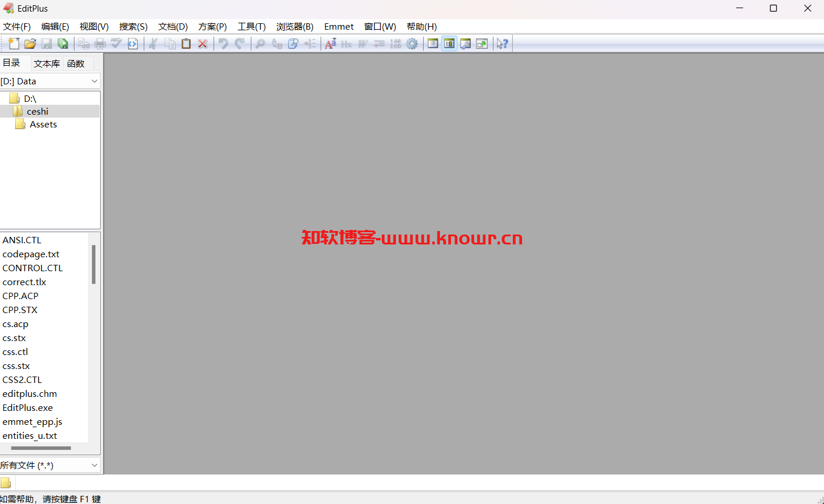Create a new file with New toolbar icon
824x504 pixels.
(14, 44)
